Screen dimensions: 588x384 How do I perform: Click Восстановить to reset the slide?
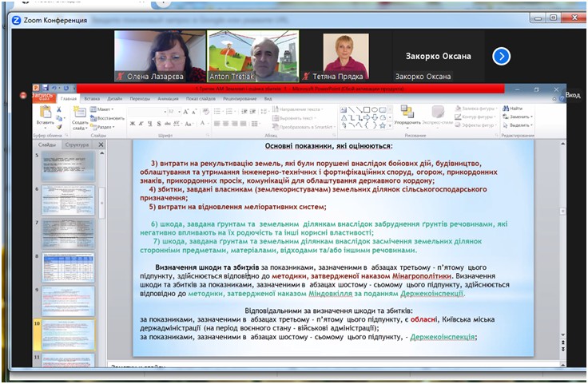click(107, 118)
